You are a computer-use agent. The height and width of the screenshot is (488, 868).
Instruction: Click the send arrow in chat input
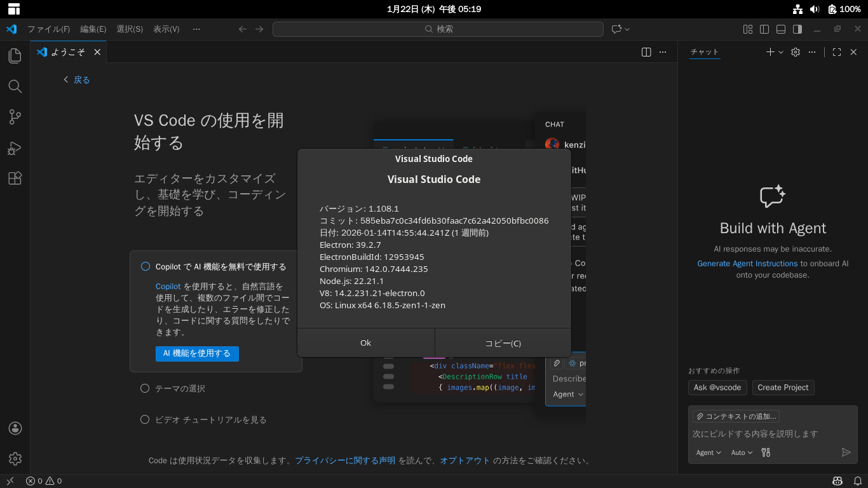[846, 452]
